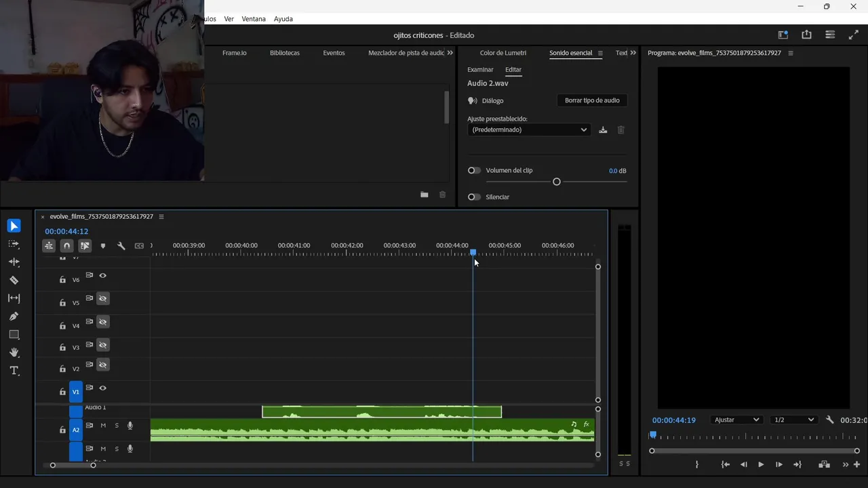Screen dimensions: 868x488
Task: Toggle snap in timeline (magnet icon)
Action: point(66,246)
